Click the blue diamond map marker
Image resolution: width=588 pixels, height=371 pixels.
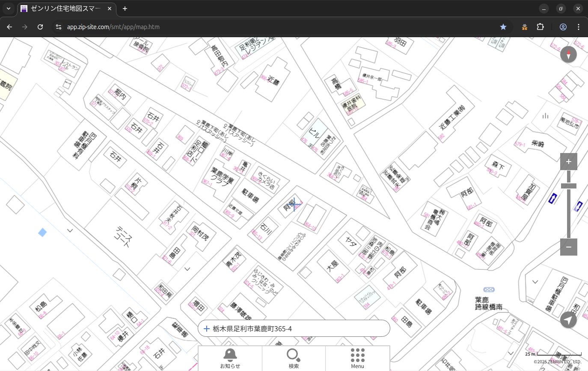(x=42, y=233)
